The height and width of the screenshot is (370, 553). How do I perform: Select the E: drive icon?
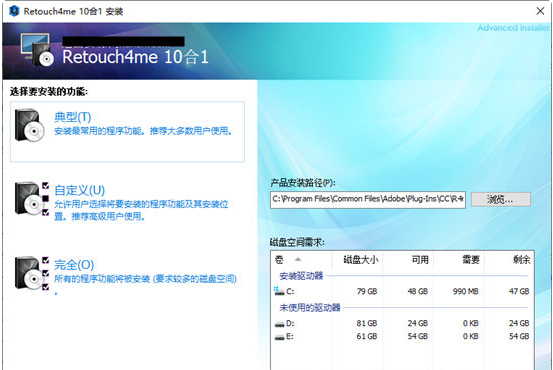[279, 337]
